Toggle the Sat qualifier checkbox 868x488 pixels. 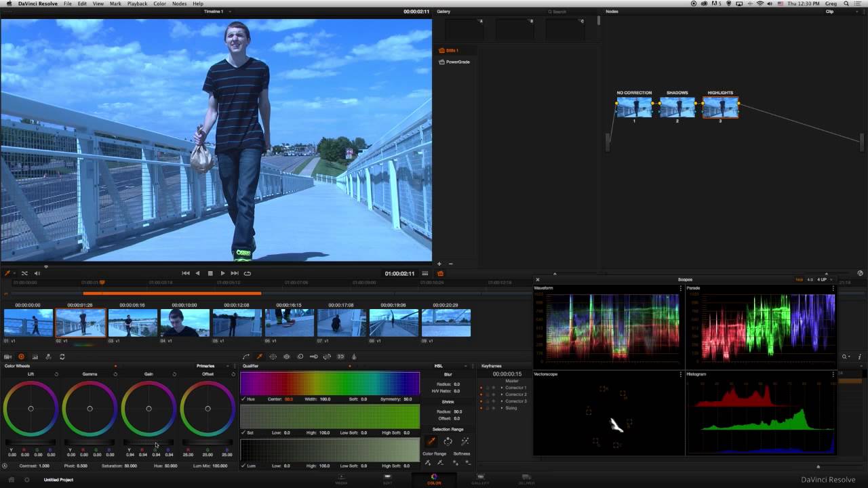[243, 432]
